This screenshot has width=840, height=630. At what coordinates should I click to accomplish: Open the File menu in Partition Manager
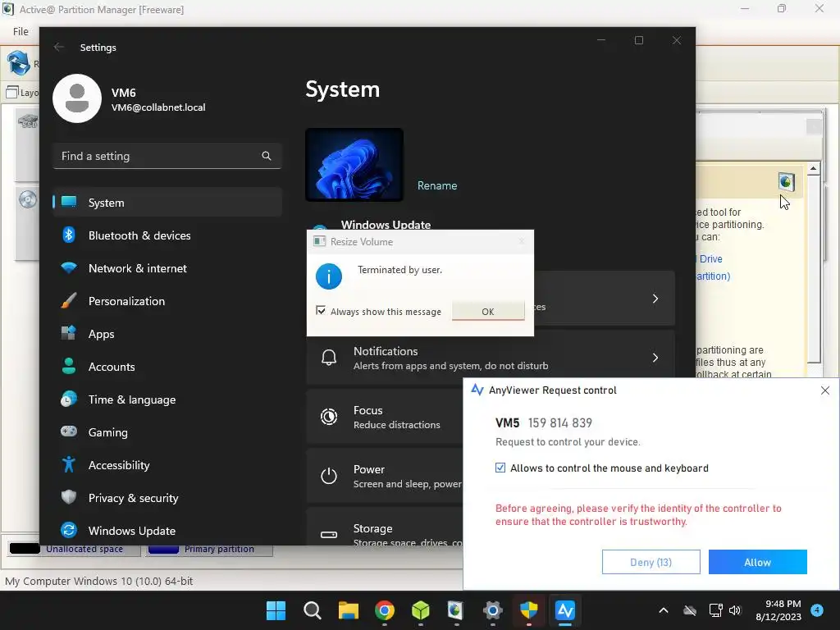(x=21, y=32)
